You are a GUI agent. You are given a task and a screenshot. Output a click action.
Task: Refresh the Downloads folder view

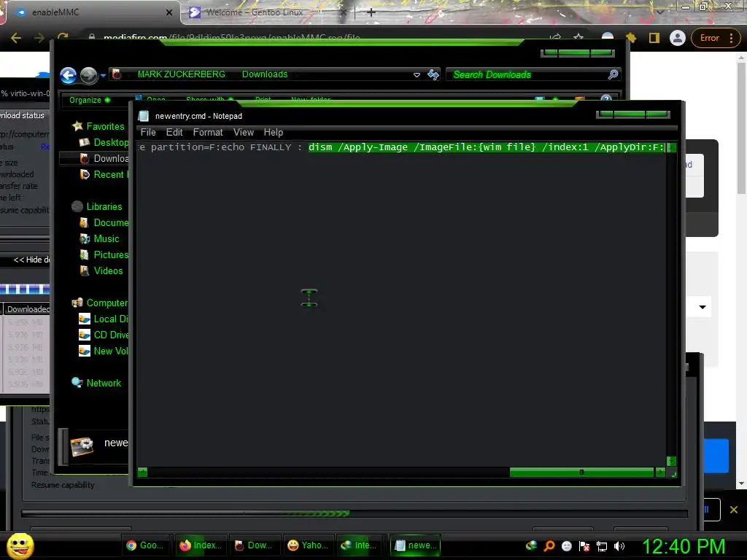click(x=433, y=74)
